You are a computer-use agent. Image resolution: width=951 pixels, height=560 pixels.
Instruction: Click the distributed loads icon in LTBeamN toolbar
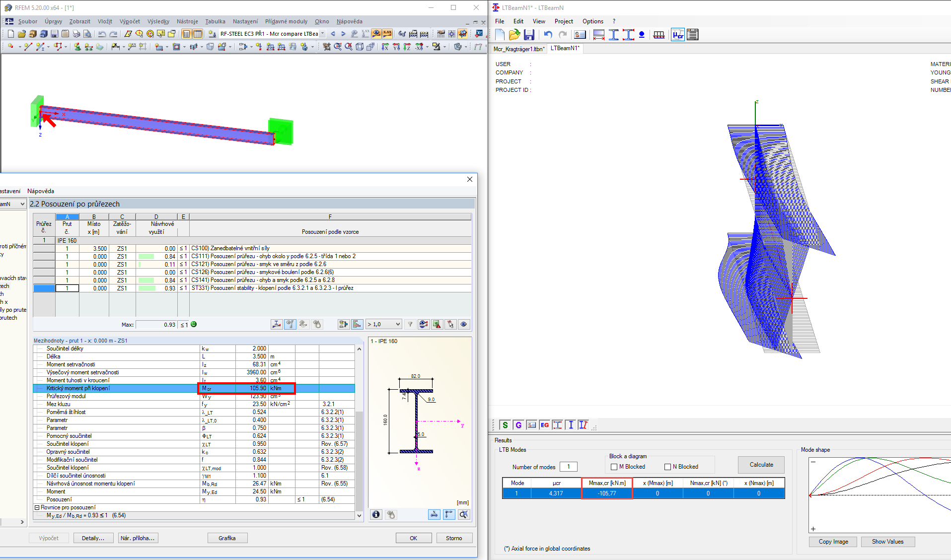click(659, 35)
